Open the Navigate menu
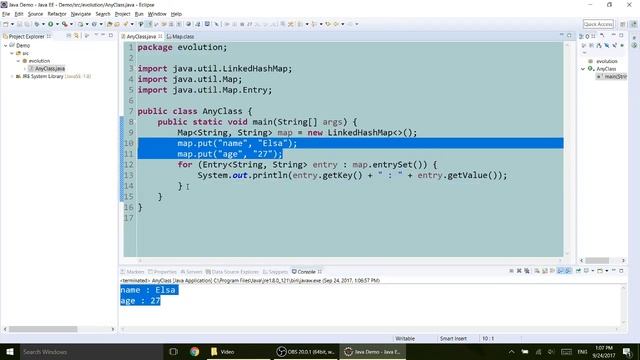Screen dimensions: 640x360 (x=81, y=14)
